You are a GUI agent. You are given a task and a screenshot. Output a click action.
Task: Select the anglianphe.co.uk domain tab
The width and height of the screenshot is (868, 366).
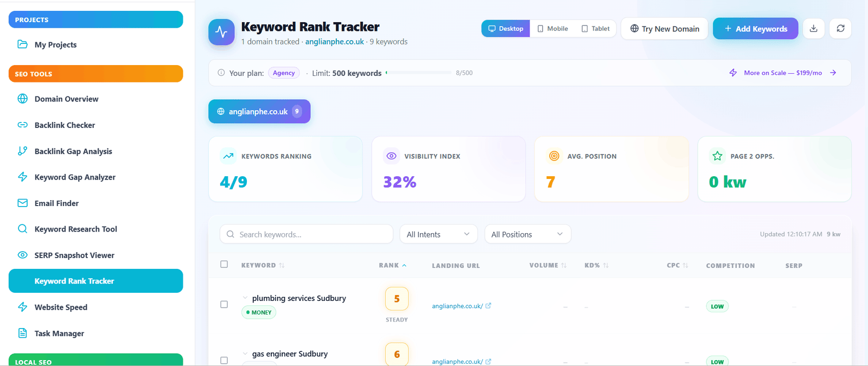click(x=259, y=111)
